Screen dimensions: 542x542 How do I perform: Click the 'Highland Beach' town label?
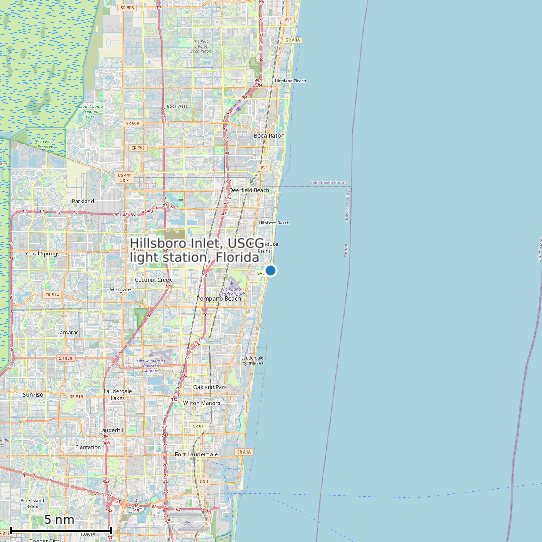pyautogui.click(x=290, y=81)
